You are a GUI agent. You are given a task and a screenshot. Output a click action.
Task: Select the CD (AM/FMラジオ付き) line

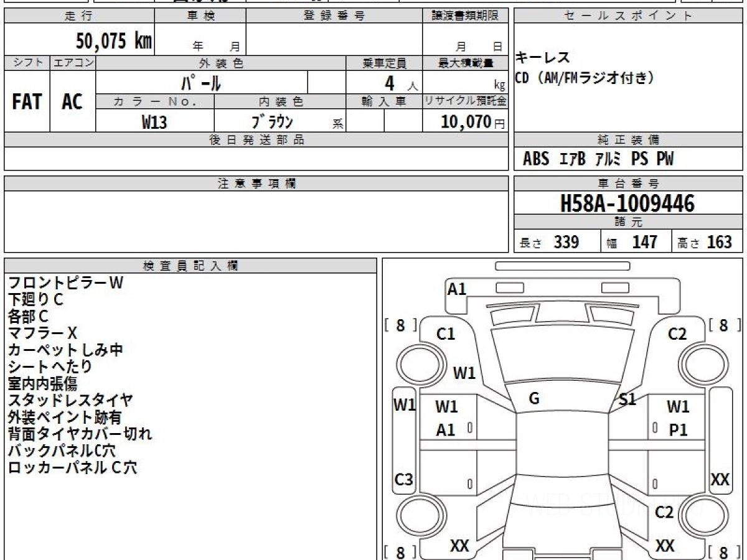tap(585, 78)
